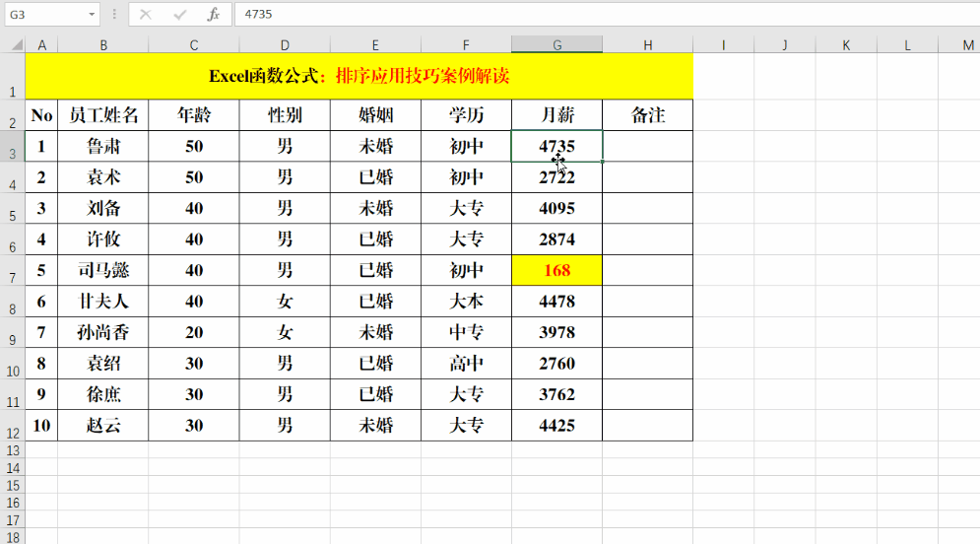Select column J header

(x=784, y=45)
